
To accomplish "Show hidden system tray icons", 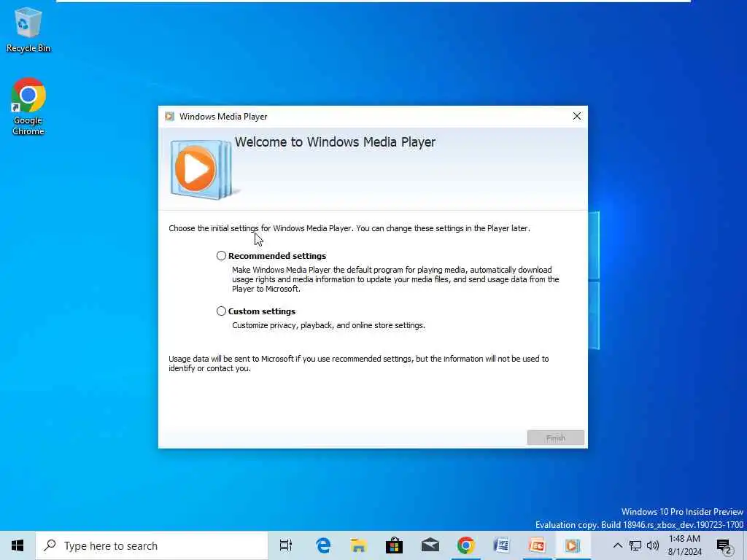I will tap(617, 545).
